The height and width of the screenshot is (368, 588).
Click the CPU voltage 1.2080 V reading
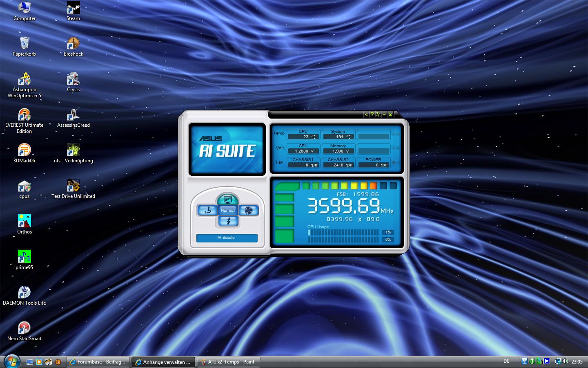point(303,151)
